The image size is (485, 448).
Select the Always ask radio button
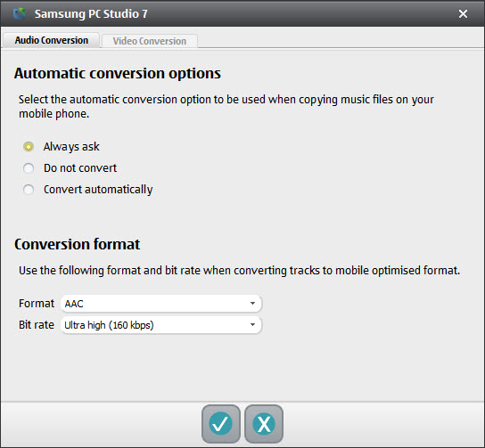[29, 146]
